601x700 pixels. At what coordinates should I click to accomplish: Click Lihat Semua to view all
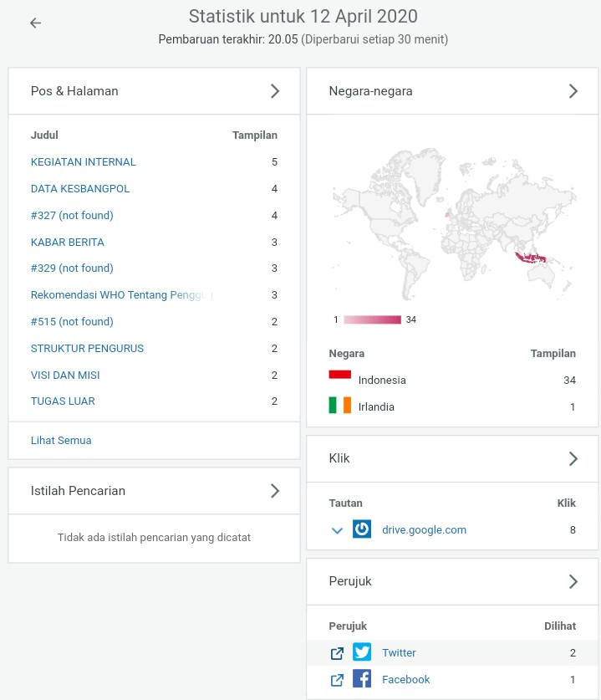coord(61,441)
